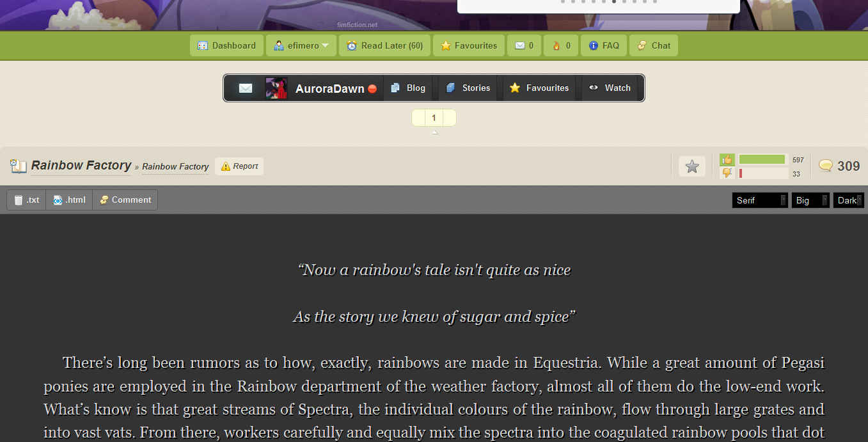Download chapter as .html
868x442 pixels.
(x=69, y=200)
